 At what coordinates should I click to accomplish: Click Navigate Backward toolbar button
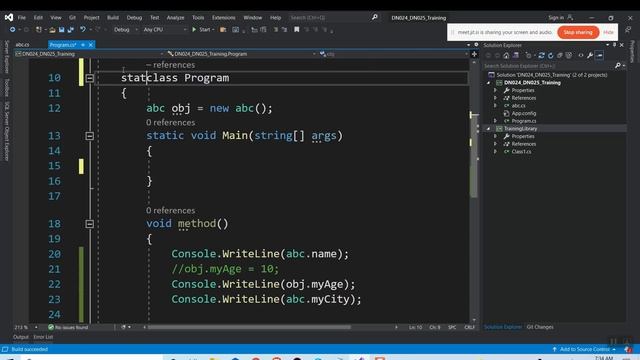pos(13,29)
